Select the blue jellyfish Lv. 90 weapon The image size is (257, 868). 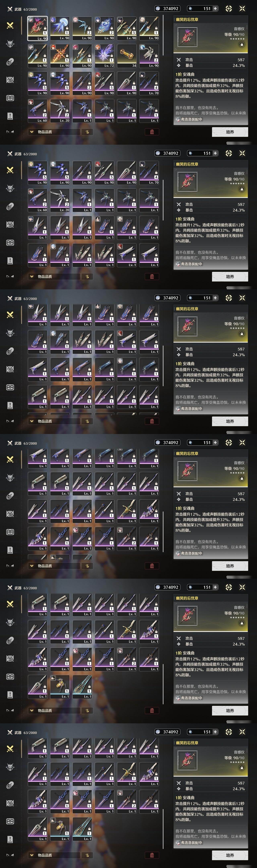(x=60, y=29)
